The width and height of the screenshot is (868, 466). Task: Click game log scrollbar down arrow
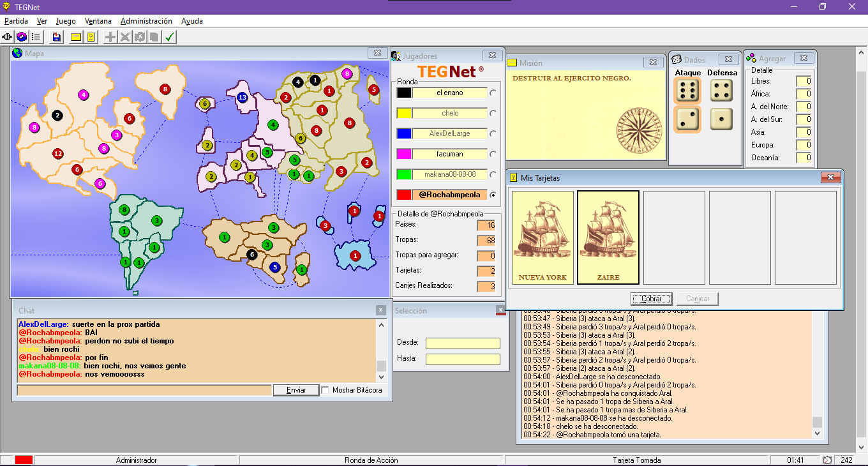pos(818,434)
